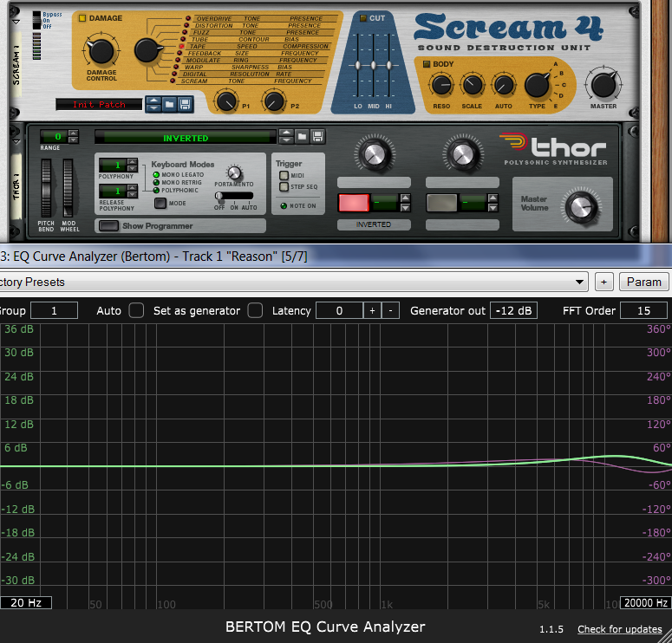Open the Factory Presets dropdown
Viewport: 672px width, 643px height.
pos(294,282)
